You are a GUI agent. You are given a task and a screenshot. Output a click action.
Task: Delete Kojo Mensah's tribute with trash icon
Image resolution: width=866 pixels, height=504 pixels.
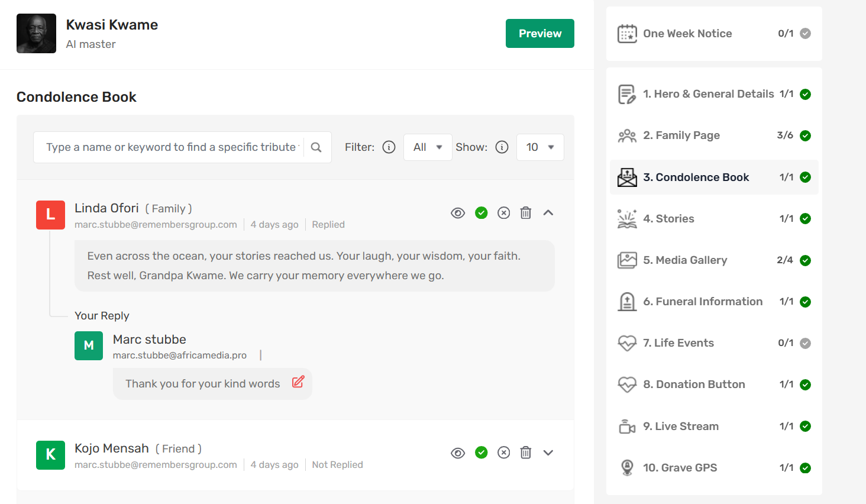(x=525, y=453)
